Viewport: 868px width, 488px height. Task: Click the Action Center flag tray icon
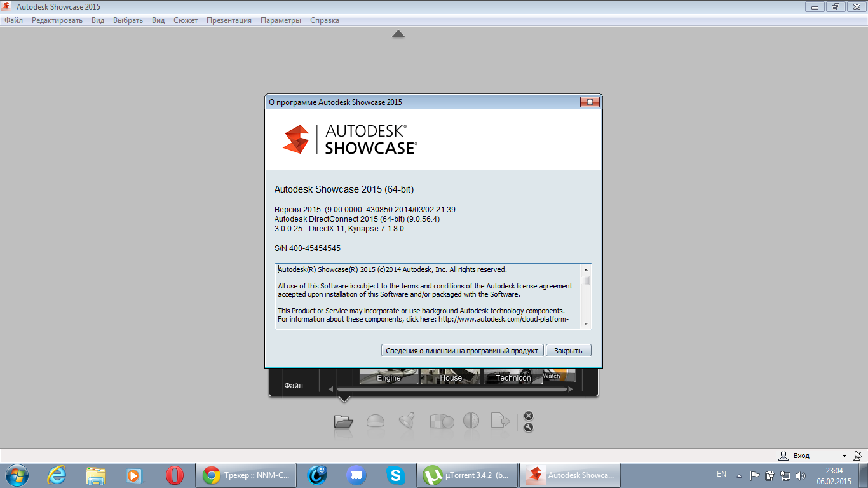point(755,475)
